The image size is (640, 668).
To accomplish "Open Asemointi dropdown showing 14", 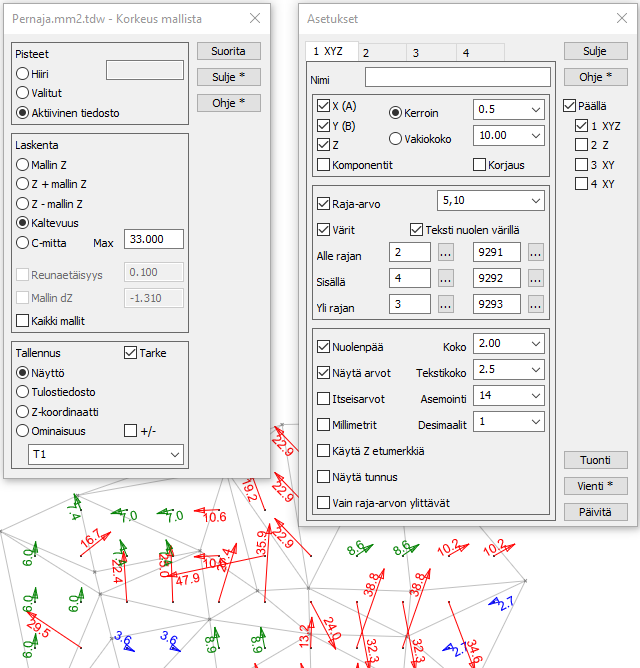I will pos(509,395).
